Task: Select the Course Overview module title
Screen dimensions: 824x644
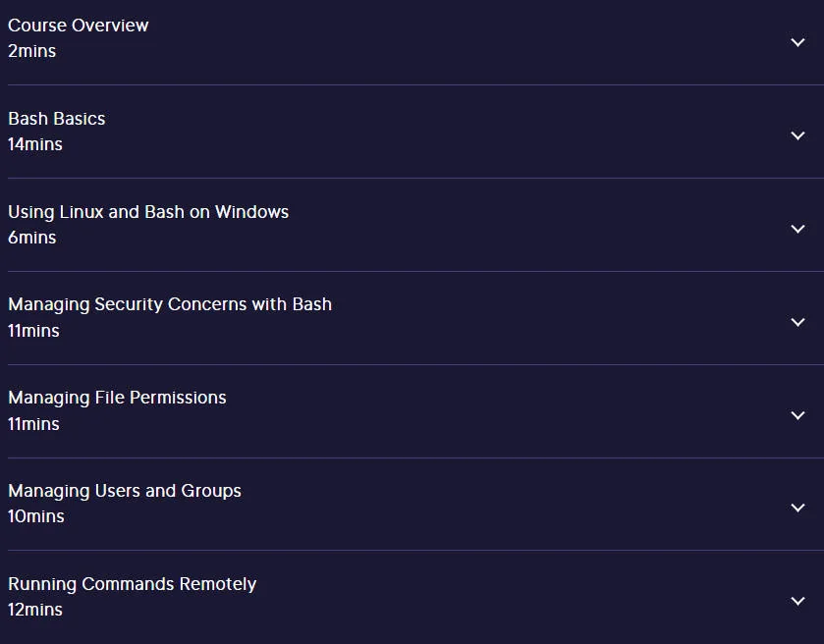Action: 79,26
